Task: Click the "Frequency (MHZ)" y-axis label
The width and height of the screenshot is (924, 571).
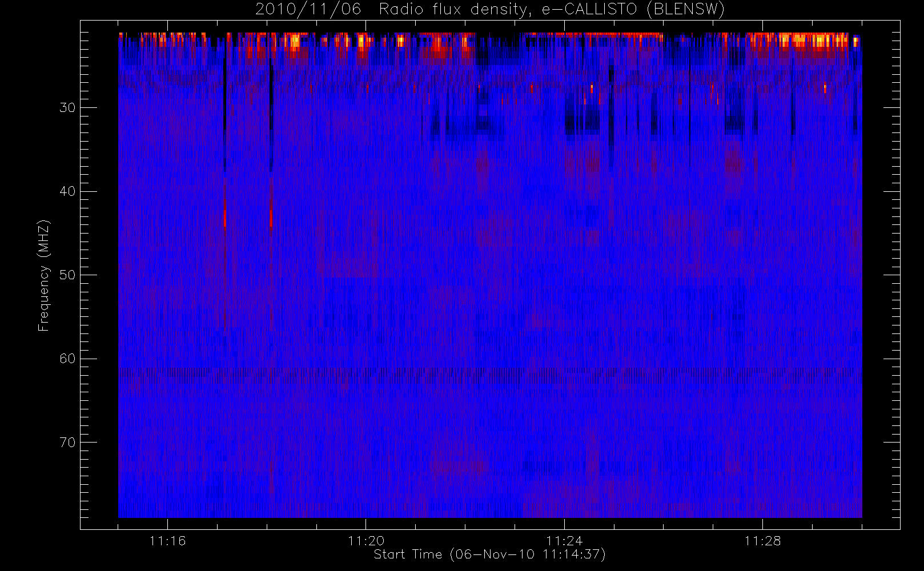Action: [43, 275]
